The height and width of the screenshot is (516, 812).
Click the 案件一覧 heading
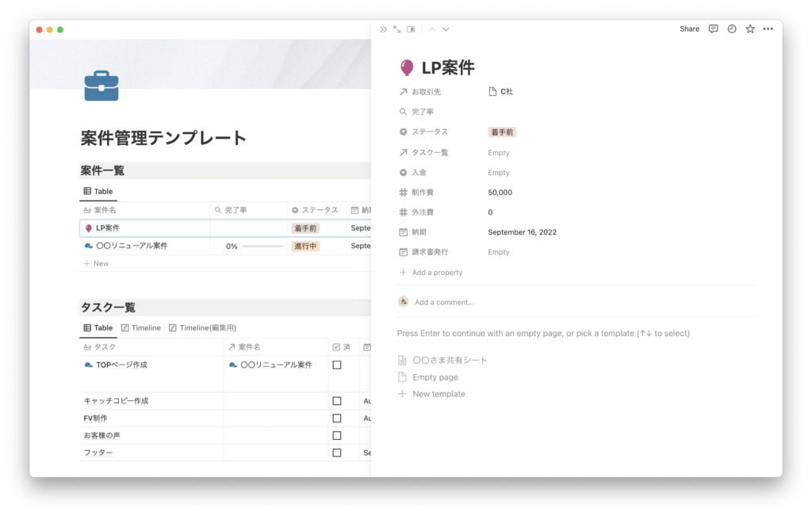(102, 170)
